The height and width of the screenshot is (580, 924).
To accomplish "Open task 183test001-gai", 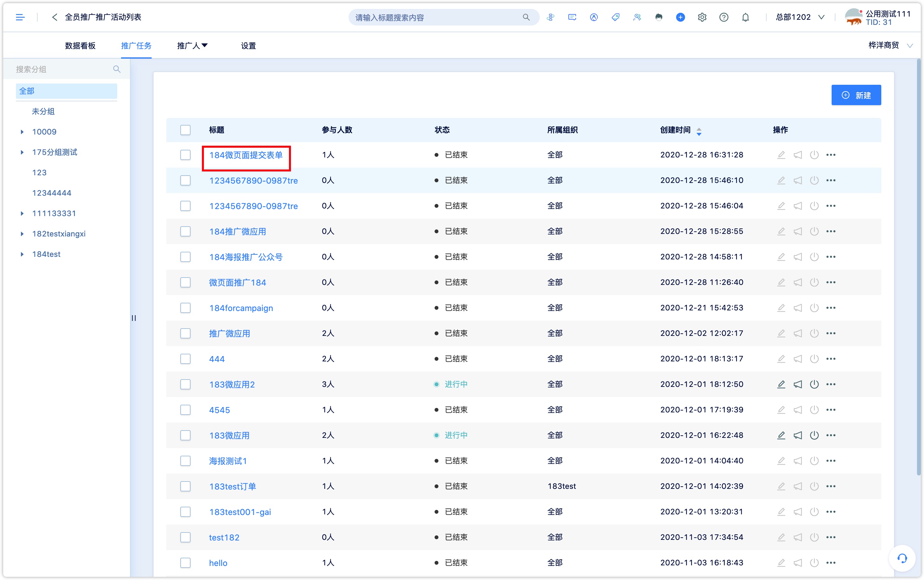I will point(240,512).
